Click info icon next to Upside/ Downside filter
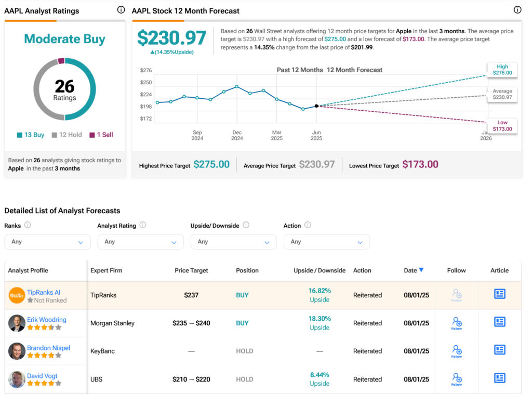This screenshot has height=394, width=532. pos(246,225)
